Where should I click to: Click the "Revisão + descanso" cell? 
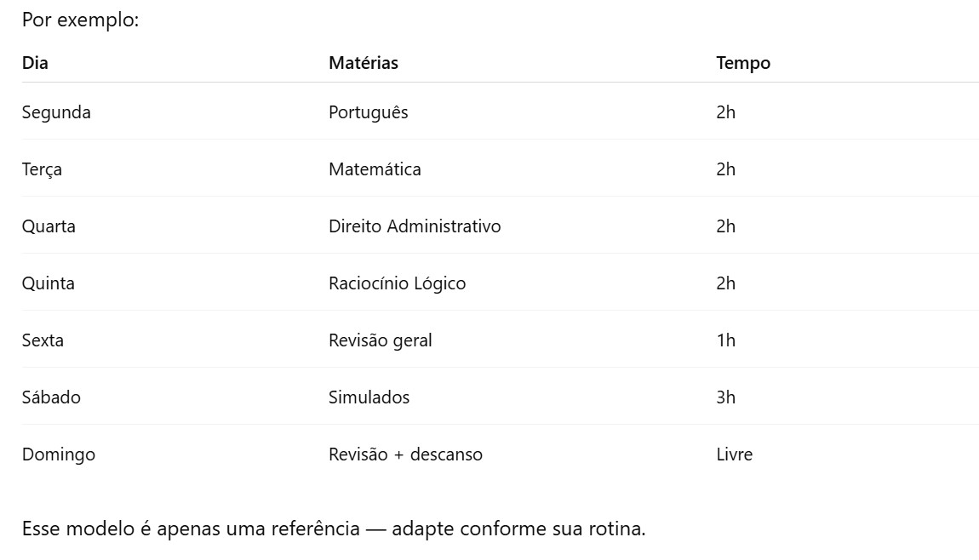pyautogui.click(x=405, y=454)
